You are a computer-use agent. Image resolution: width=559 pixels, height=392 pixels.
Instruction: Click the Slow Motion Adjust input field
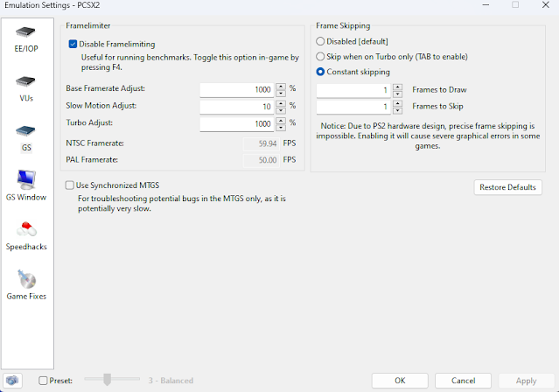pyautogui.click(x=237, y=107)
